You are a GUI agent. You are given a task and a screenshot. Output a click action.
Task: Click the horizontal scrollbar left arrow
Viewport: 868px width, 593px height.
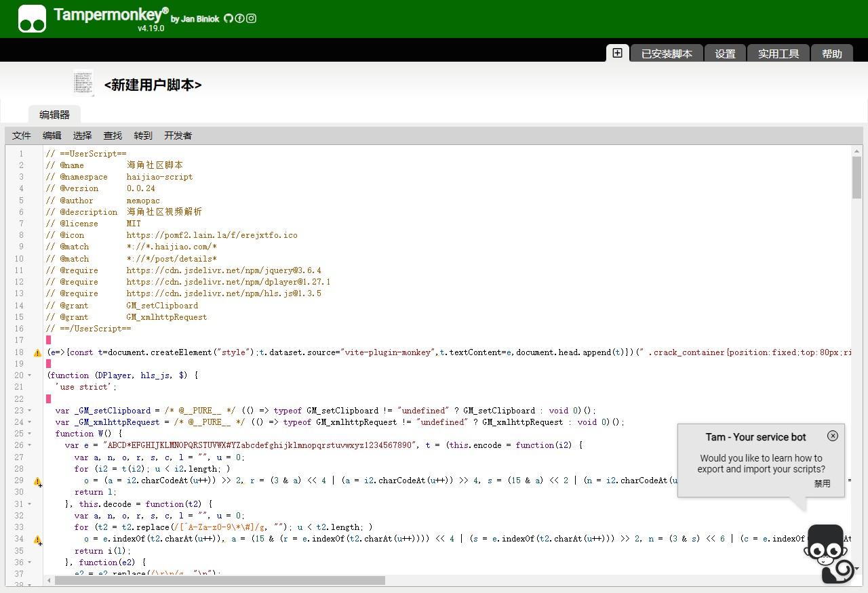(49, 580)
